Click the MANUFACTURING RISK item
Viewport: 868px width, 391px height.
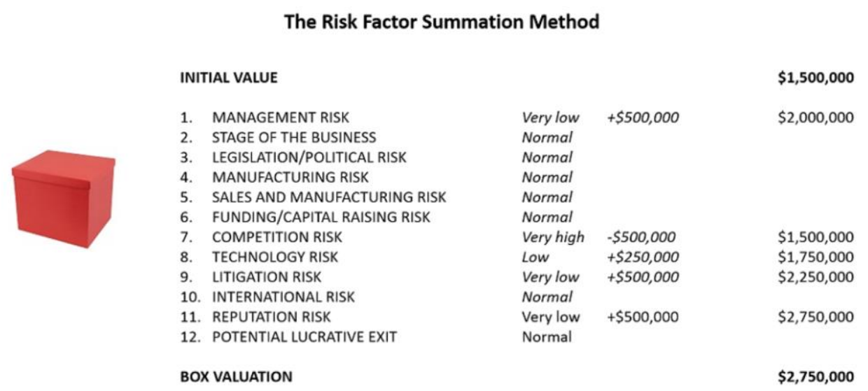tap(290, 178)
